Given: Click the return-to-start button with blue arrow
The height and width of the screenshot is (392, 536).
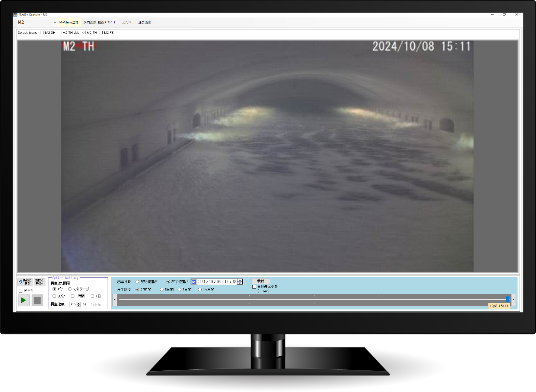Looking at the screenshot, I should pyautogui.click(x=25, y=282).
